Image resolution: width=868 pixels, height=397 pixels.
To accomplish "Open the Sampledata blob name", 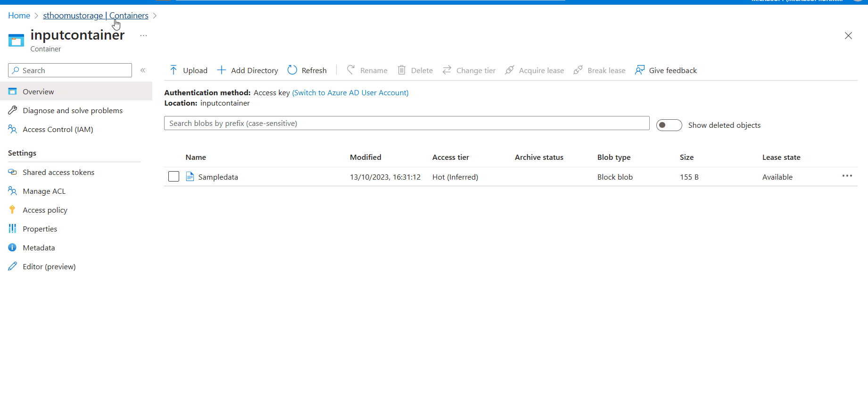I will click(x=218, y=177).
